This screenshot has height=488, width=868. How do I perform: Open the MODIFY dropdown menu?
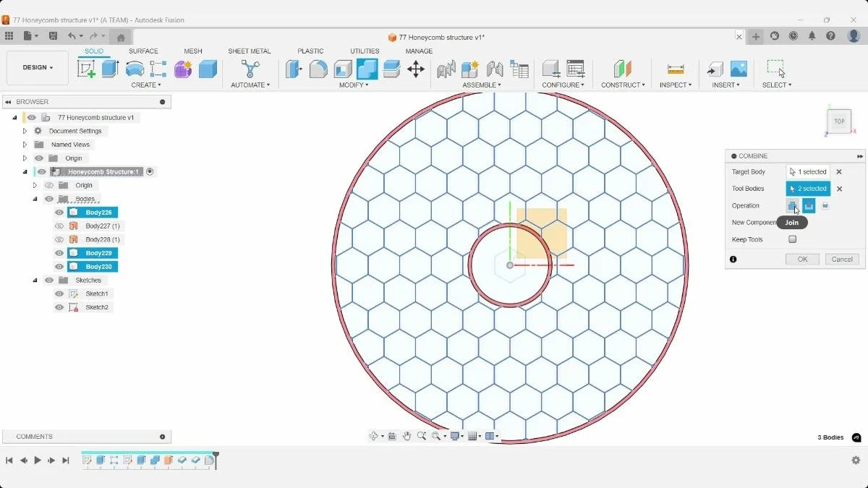[x=354, y=85]
